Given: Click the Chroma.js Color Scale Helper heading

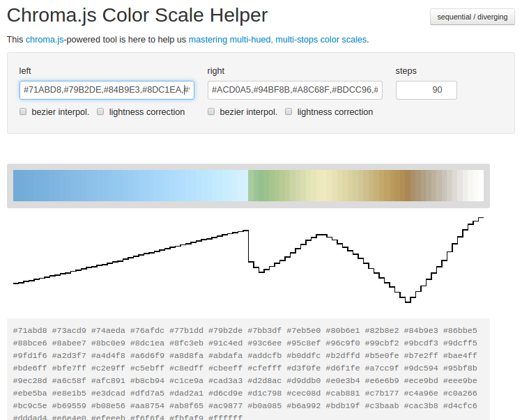Looking at the screenshot, I should point(137,15).
